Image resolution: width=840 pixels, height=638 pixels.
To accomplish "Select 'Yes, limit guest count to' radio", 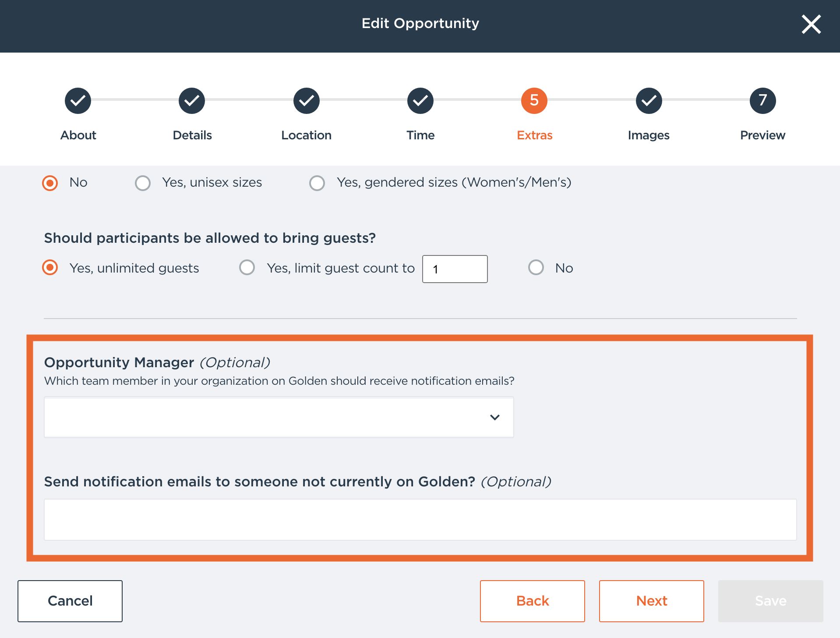I will (x=247, y=268).
